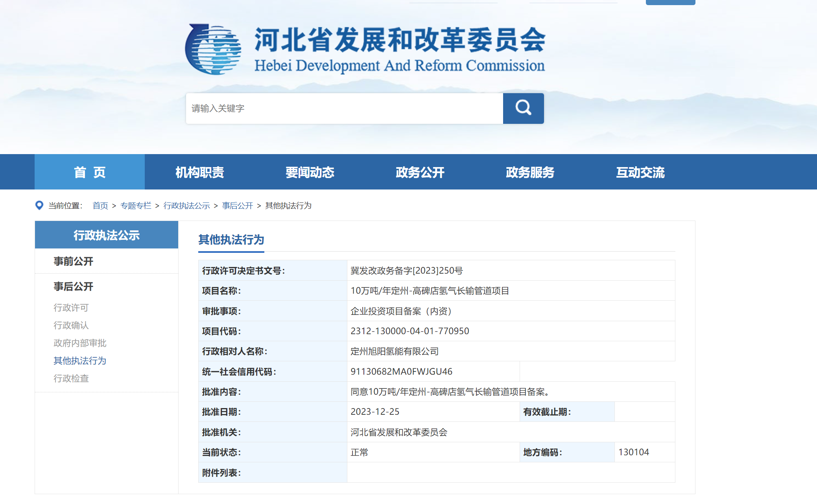The width and height of the screenshot is (817, 504).
Task: Open the 机构职责 menu item
Action: coord(199,172)
